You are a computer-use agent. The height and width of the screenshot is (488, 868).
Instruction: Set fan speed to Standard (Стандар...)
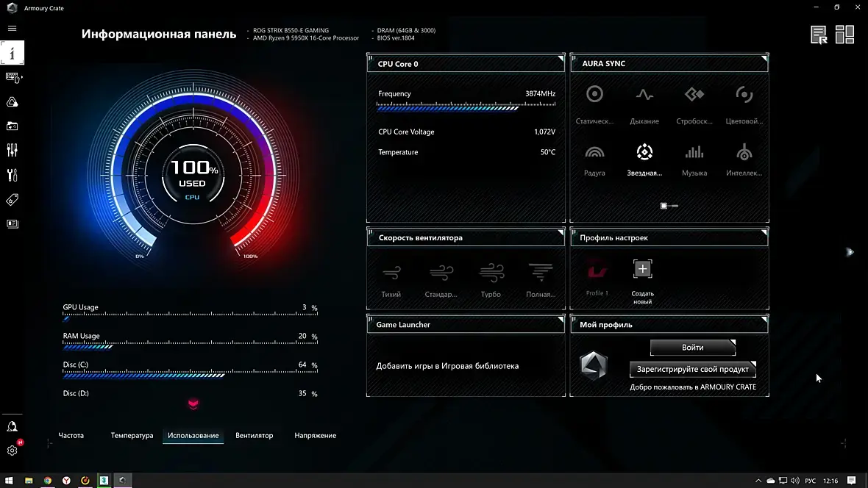[x=441, y=273]
